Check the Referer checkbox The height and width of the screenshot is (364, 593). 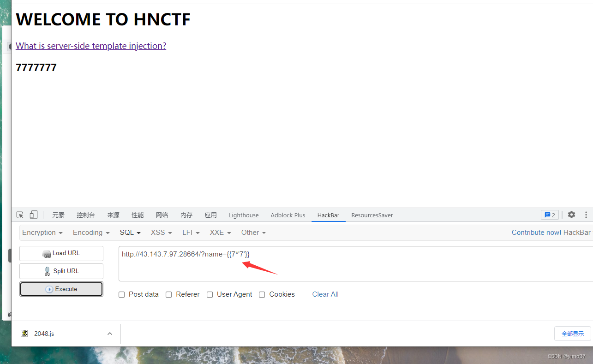coord(169,294)
